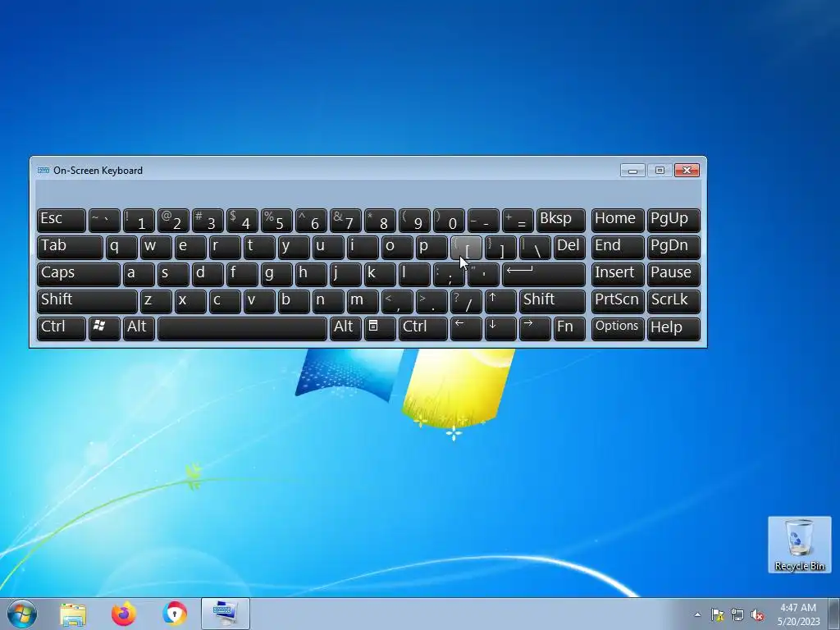Click the forward slash key

point(466,302)
